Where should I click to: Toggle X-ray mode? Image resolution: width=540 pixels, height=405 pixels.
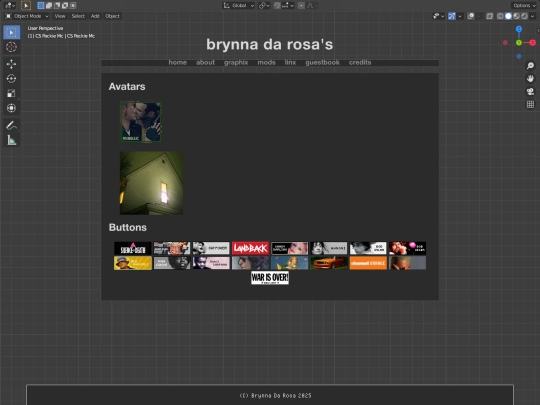tap(489, 16)
